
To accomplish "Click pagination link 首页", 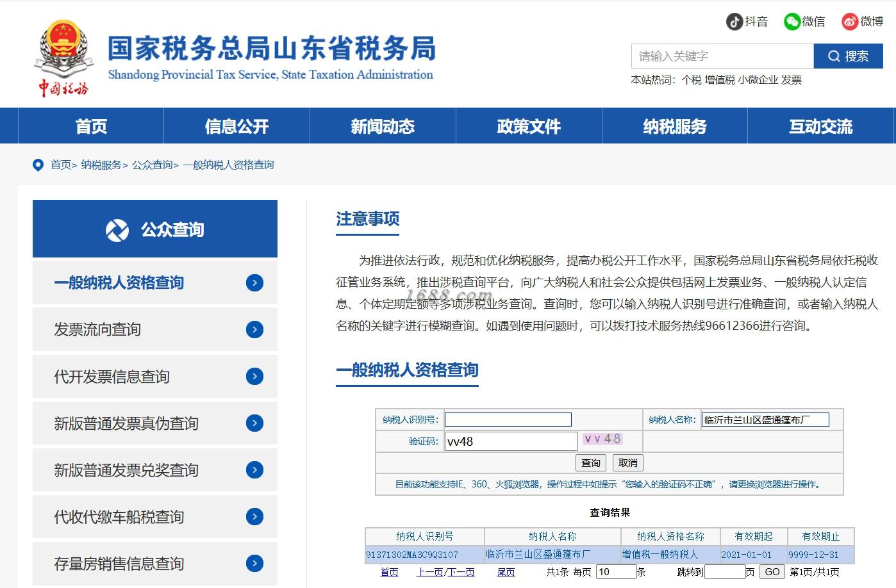I will click(389, 572).
